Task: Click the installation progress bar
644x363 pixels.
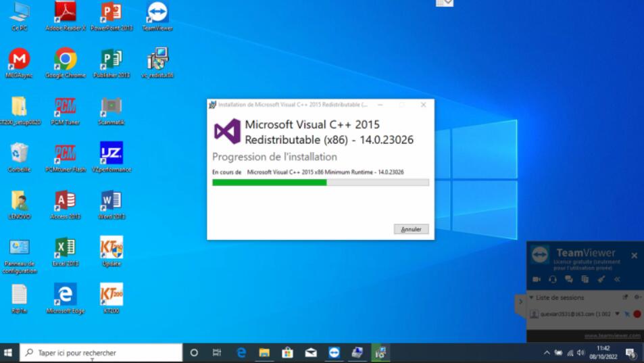Action: tap(320, 183)
